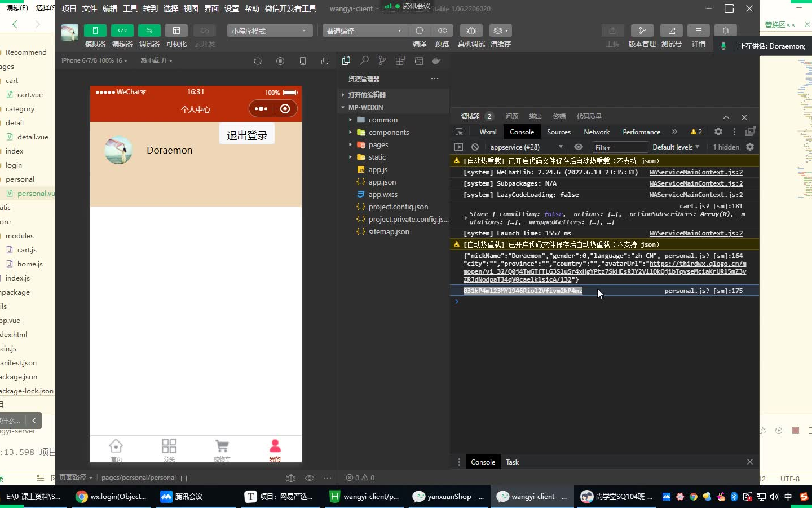The height and width of the screenshot is (508, 812).
Task: Toggle the console live expression eye icon
Action: pyautogui.click(x=579, y=147)
